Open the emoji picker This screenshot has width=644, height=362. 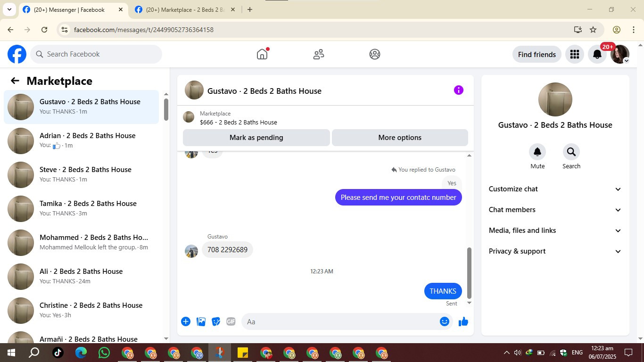click(445, 321)
